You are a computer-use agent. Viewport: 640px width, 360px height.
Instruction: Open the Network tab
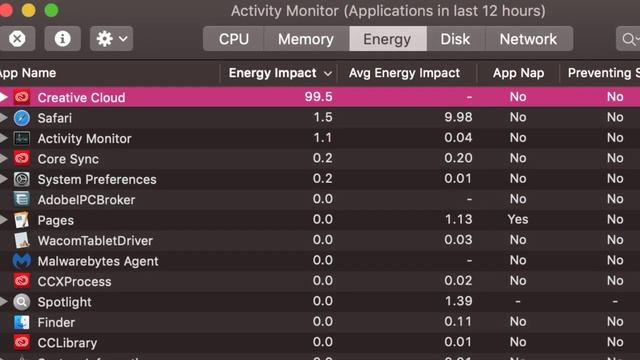point(528,39)
